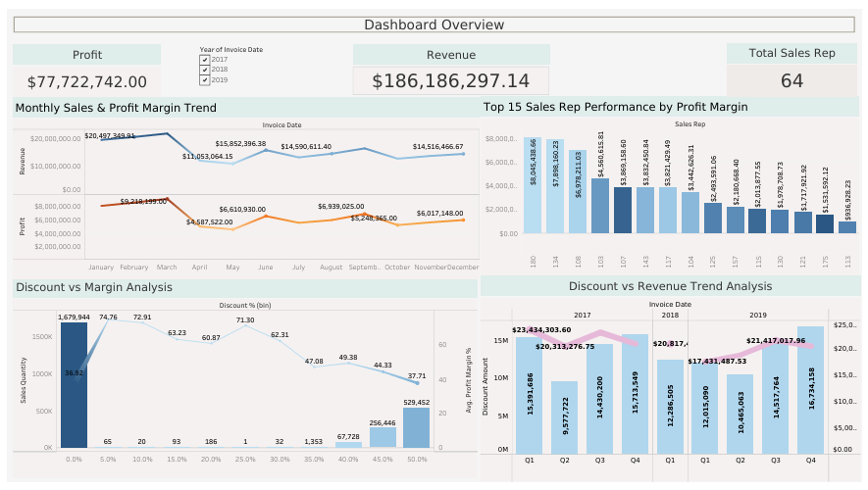Image resolution: width=868 pixels, height=490 pixels.
Task: Click the Year of Invoice Date filter title
Action: pos(231,50)
